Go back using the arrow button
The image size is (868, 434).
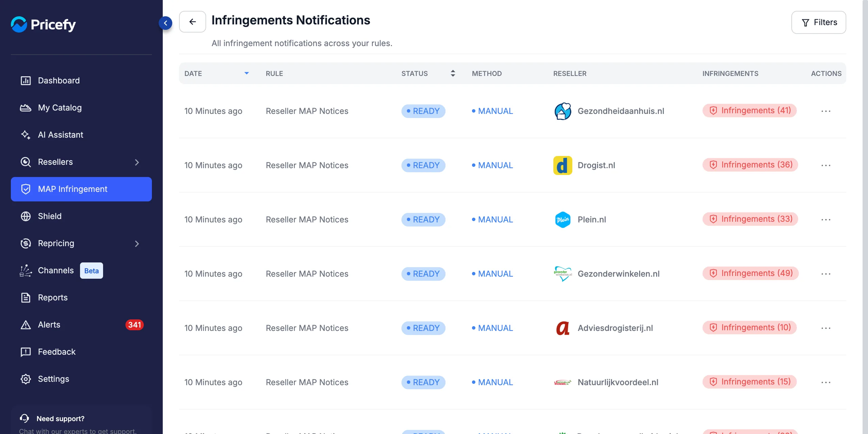193,22
